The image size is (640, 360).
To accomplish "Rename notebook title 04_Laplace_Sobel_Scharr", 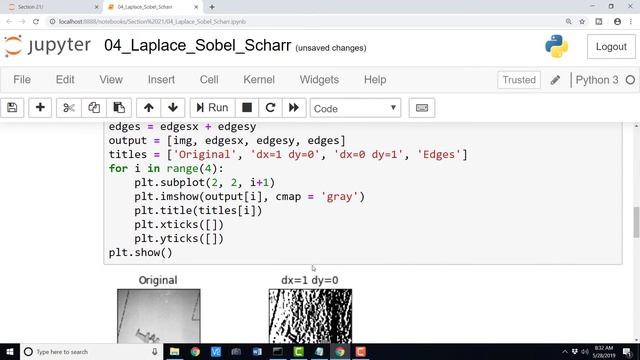I will [x=198, y=46].
